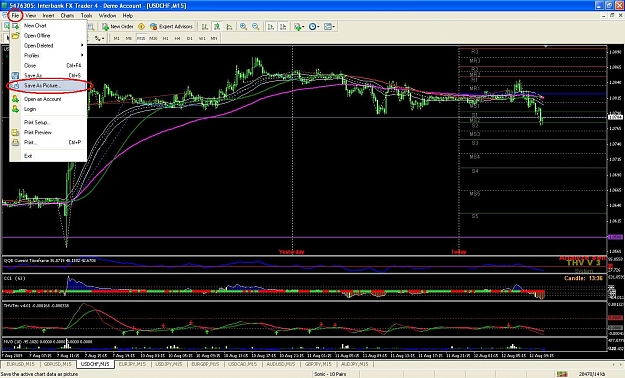The width and height of the screenshot is (625, 378).
Task: Select the M15 timeframe button
Action: click(x=141, y=38)
